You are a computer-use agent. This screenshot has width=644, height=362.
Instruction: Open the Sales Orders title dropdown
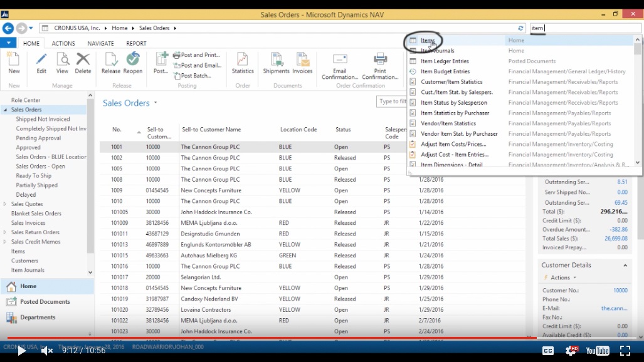tap(156, 103)
